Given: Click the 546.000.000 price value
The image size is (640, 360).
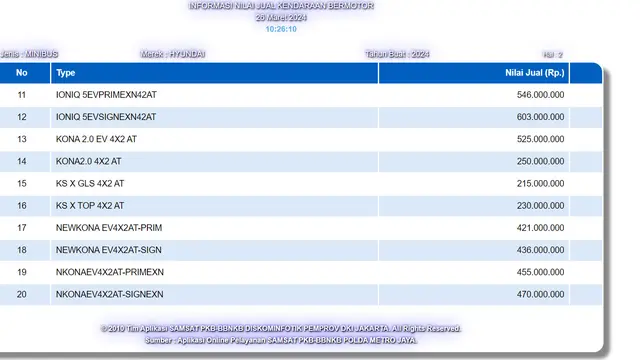Looking at the screenshot, I should 540,95.
